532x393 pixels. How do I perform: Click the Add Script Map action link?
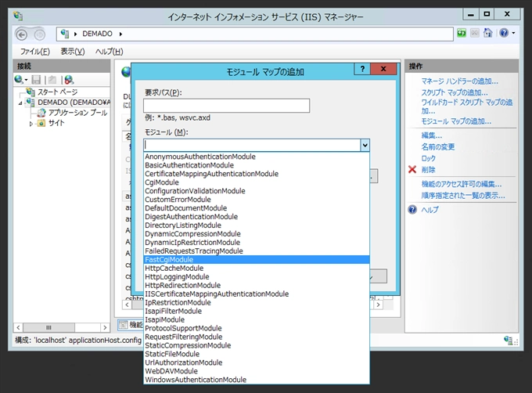point(455,92)
